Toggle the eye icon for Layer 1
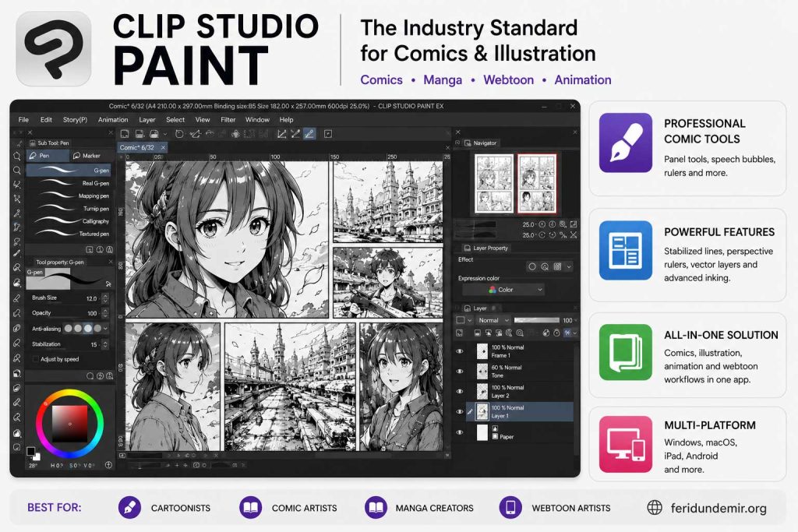798x532 pixels. click(460, 411)
